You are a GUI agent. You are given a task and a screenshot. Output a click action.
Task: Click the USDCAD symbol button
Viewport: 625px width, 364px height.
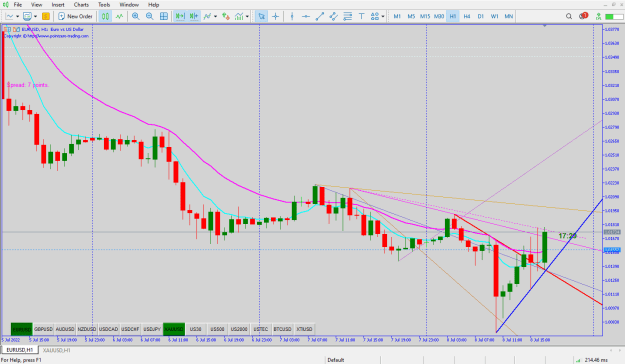tap(108, 329)
